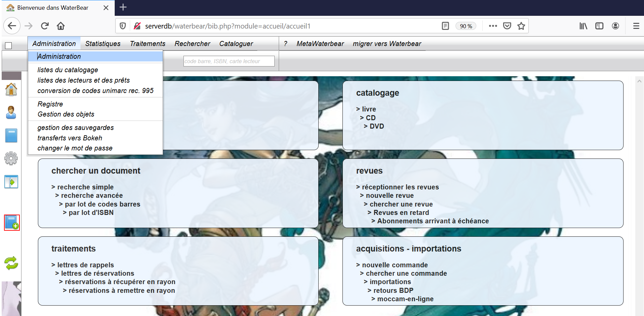The image size is (644, 316).
Task: Show sidebars icon in Firefox toolbar
Action: [599, 26]
